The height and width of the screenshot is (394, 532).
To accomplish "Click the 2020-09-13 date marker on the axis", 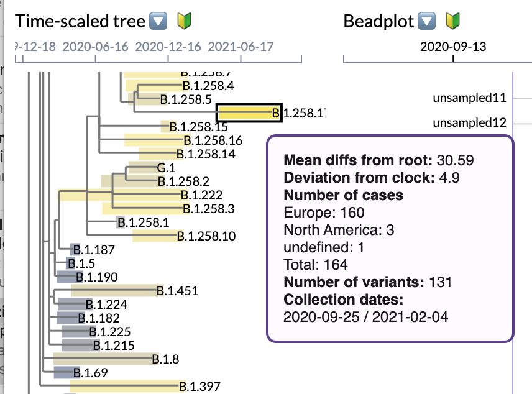I will click(452, 46).
